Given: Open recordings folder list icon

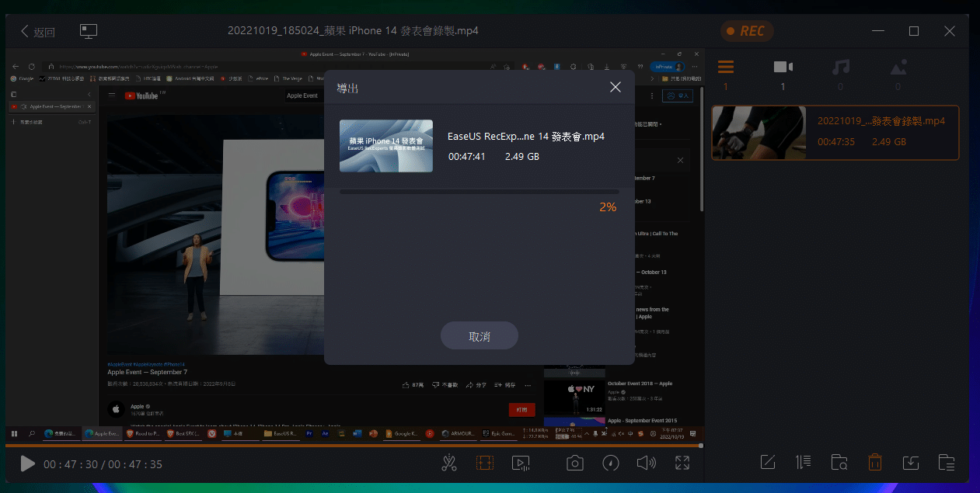Looking at the screenshot, I should [947, 463].
